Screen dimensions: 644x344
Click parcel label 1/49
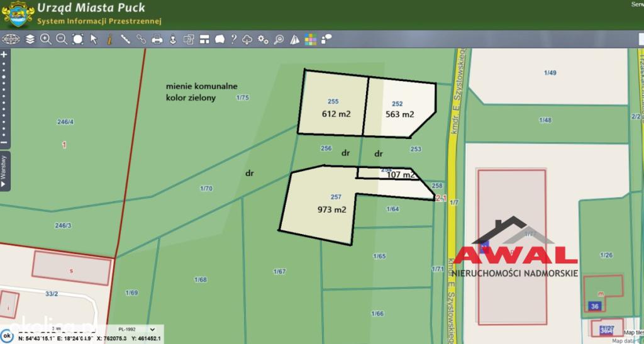[550, 73]
